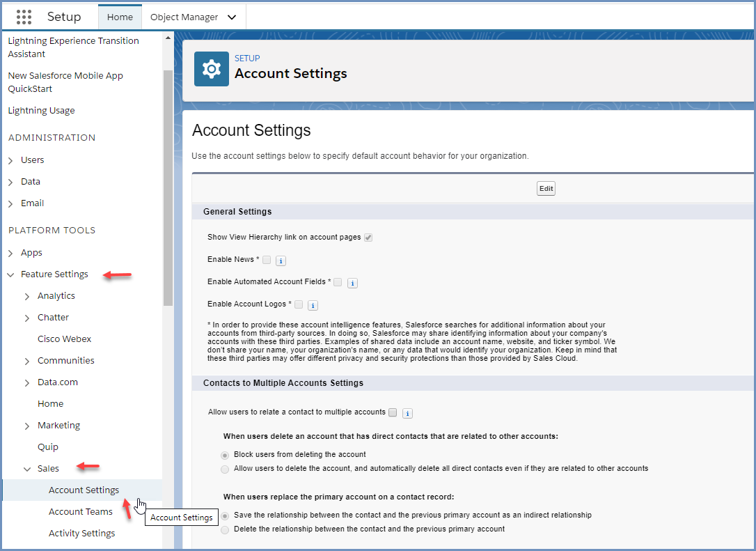Click the SETUP breadcrumb link

(247, 58)
